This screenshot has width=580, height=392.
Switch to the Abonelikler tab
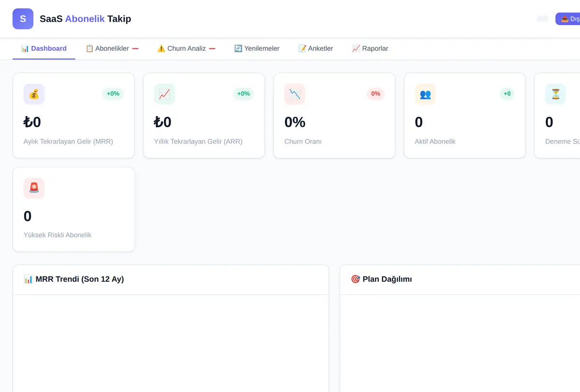coord(112,48)
